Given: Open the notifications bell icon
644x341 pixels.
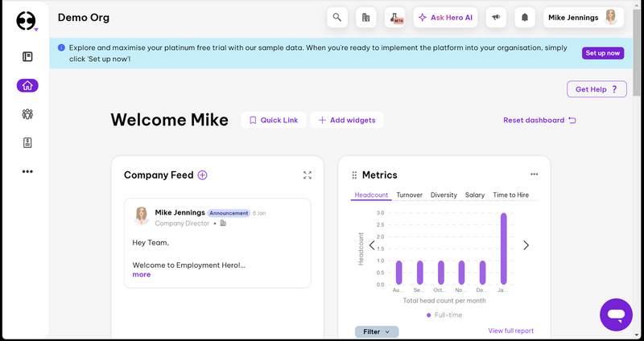Looking at the screenshot, I should 525,18.
